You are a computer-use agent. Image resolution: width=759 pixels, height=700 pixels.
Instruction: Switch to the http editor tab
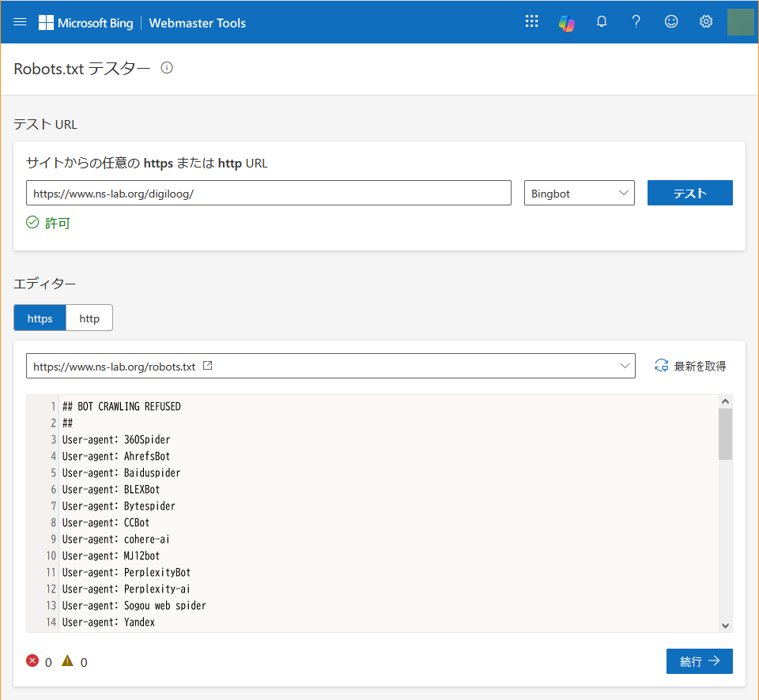click(89, 318)
